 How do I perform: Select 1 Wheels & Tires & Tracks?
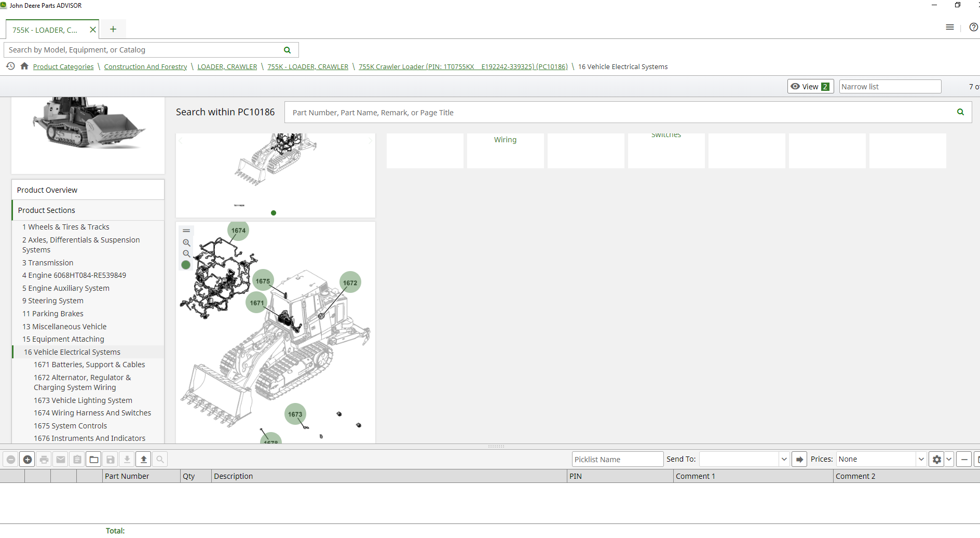point(66,227)
